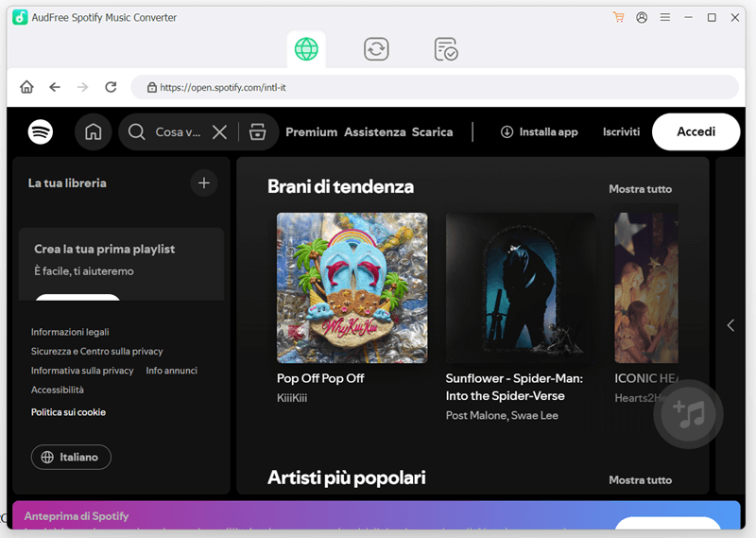Show all under Brani di tendenza
The width and height of the screenshot is (756, 538).
[x=641, y=189]
